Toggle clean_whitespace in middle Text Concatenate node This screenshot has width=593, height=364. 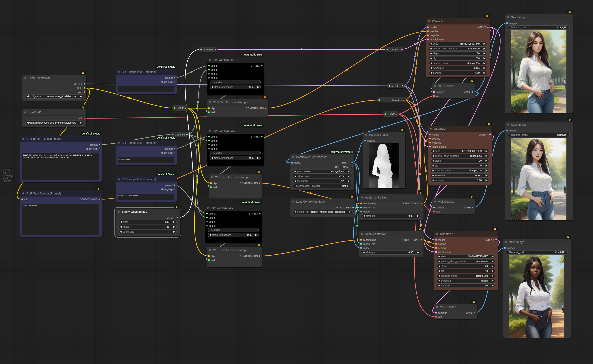tap(235, 158)
